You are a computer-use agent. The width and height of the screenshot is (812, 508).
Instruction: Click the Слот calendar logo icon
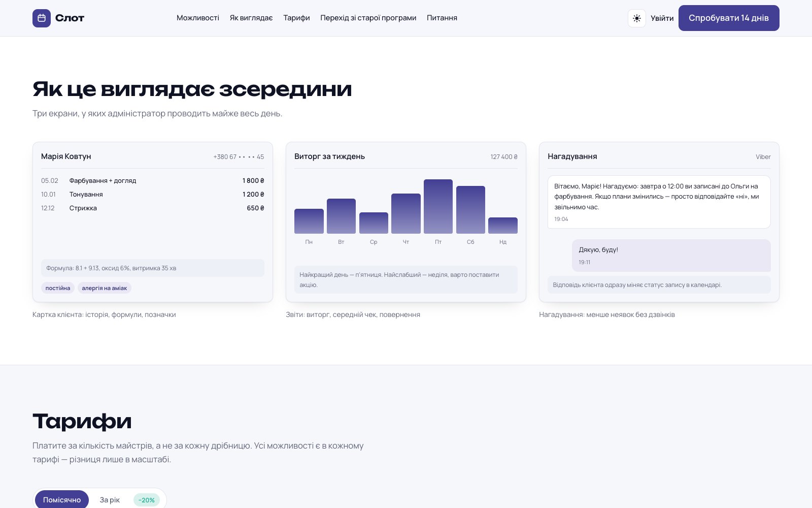coord(42,18)
